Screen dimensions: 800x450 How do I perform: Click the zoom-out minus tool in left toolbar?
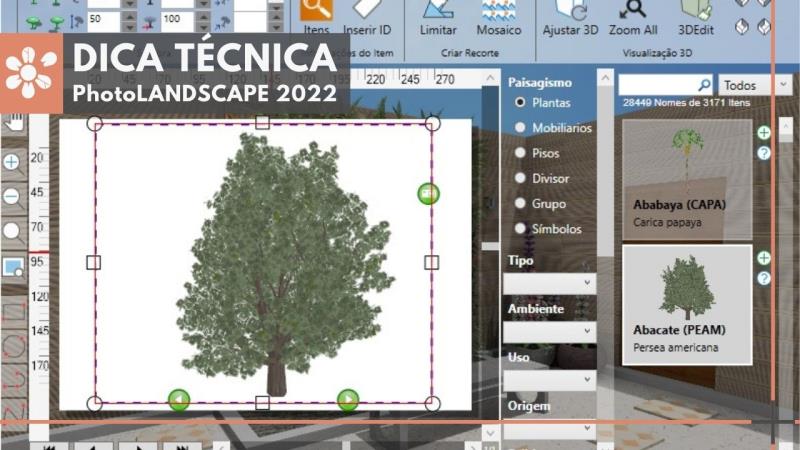coord(12,196)
